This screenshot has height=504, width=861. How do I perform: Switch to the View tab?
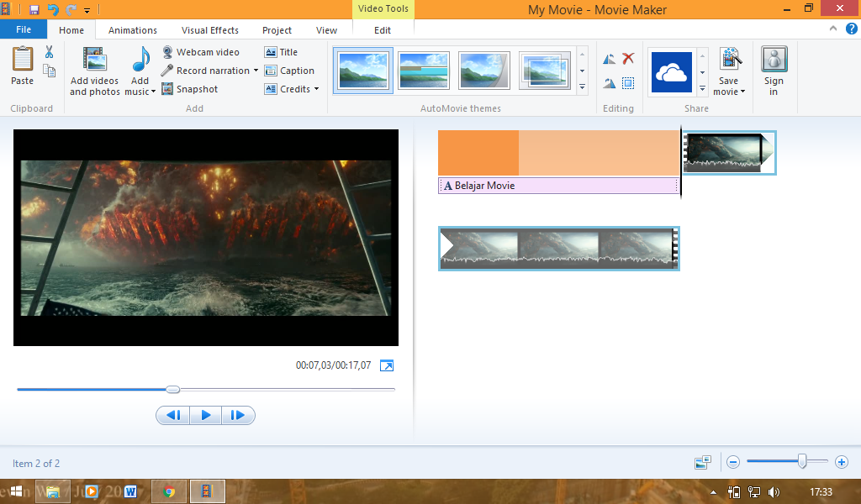click(x=326, y=30)
